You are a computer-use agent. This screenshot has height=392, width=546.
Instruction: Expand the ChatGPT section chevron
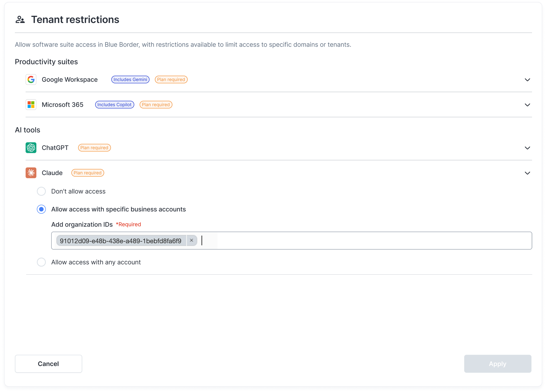point(527,148)
